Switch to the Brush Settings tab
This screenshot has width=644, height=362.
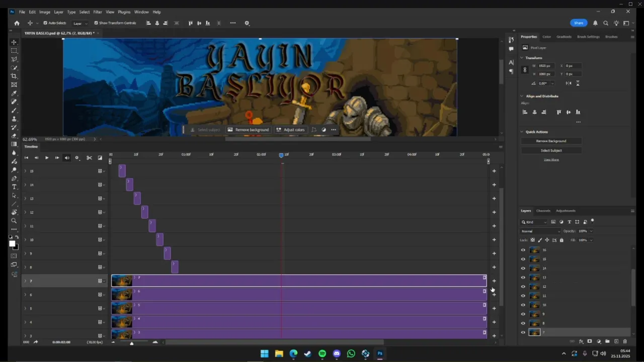[x=588, y=37]
